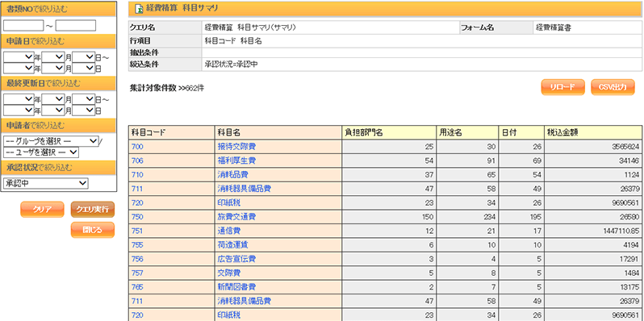
Task: Open 科目コード 750 link
Action: (x=137, y=217)
